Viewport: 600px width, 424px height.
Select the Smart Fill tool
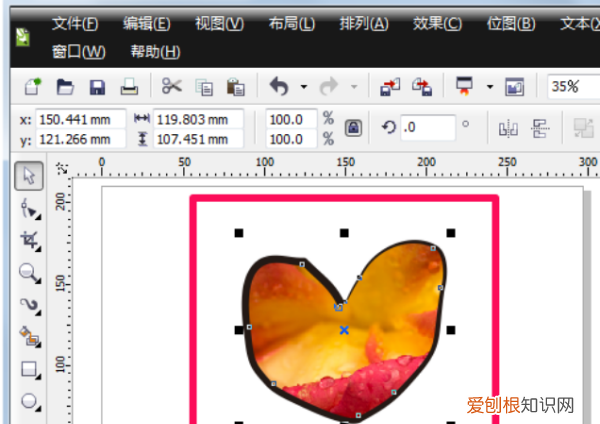(x=29, y=336)
